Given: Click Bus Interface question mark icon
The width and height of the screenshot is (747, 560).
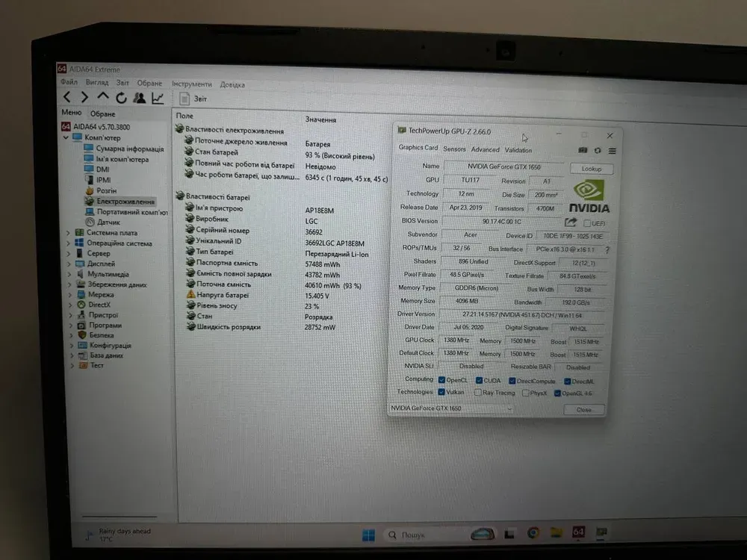Looking at the screenshot, I should [607, 251].
